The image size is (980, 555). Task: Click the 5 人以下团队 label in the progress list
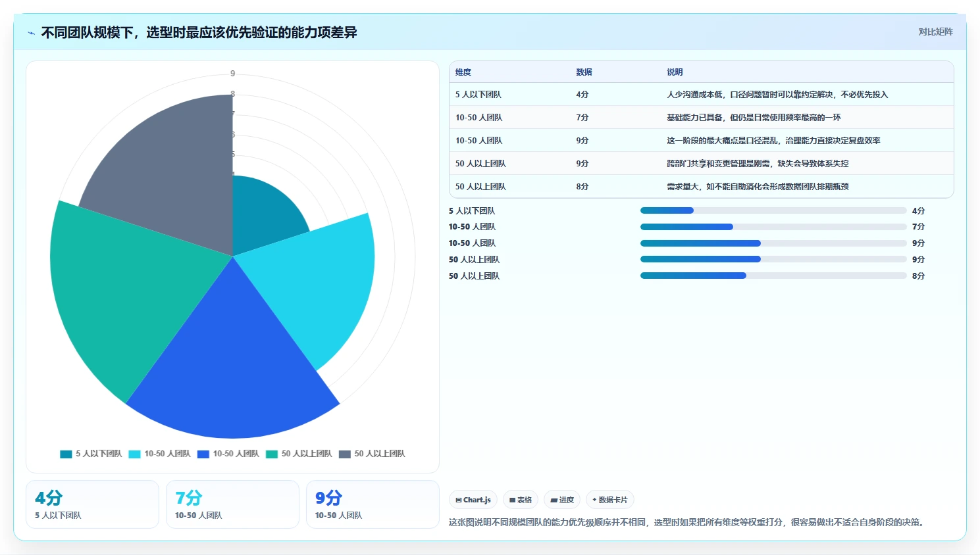[x=472, y=211]
